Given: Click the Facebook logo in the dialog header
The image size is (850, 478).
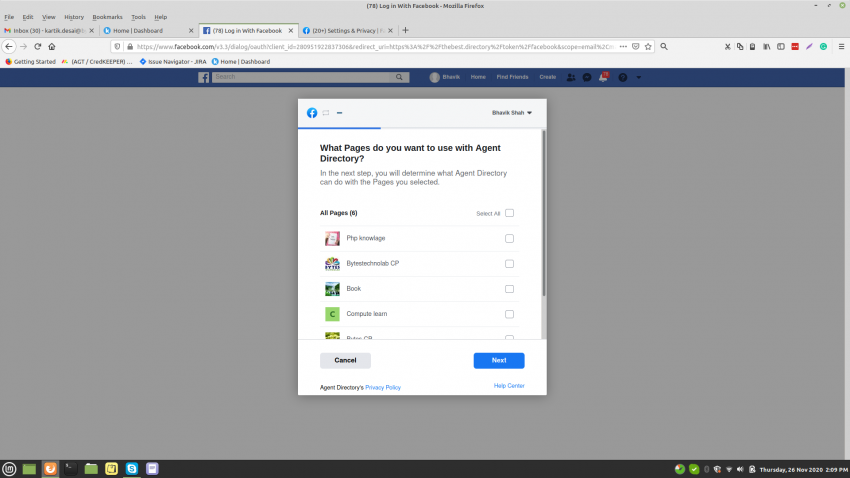Looking at the screenshot, I should tap(312, 113).
